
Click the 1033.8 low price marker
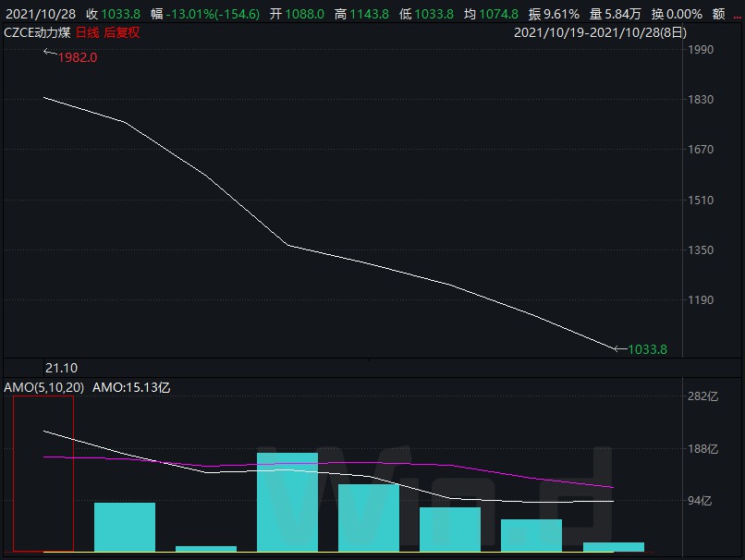(647, 349)
